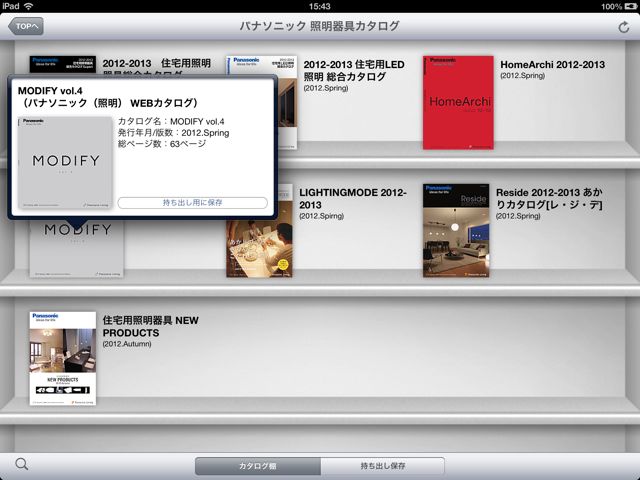Tap the Wi-Fi status icon

(x=29, y=6)
